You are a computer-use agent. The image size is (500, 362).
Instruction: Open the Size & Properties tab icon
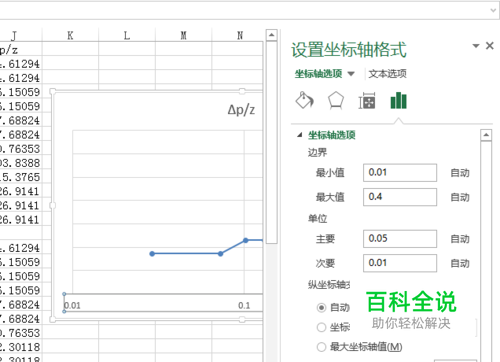pos(367,101)
